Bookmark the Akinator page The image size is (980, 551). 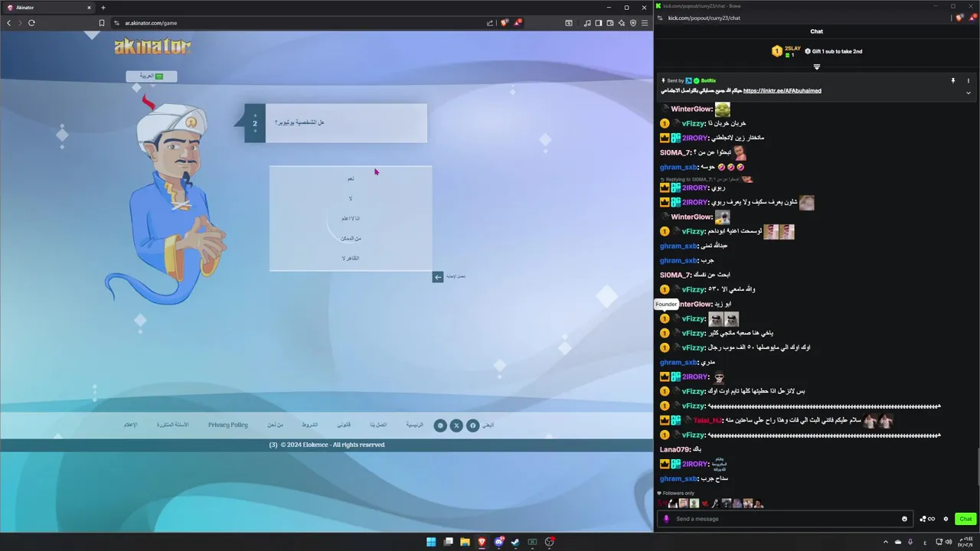tap(101, 23)
